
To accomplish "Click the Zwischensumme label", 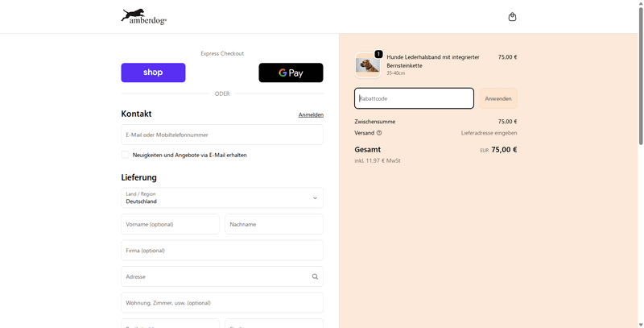I will point(375,122).
